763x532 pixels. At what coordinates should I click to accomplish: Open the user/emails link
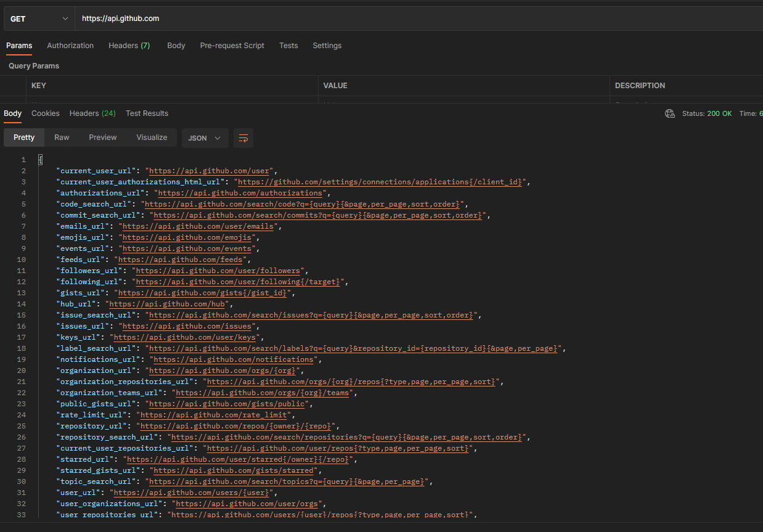pos(198,226)
